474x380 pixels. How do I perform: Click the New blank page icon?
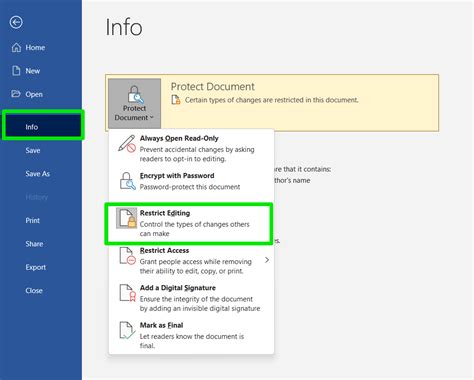point(16,71)
